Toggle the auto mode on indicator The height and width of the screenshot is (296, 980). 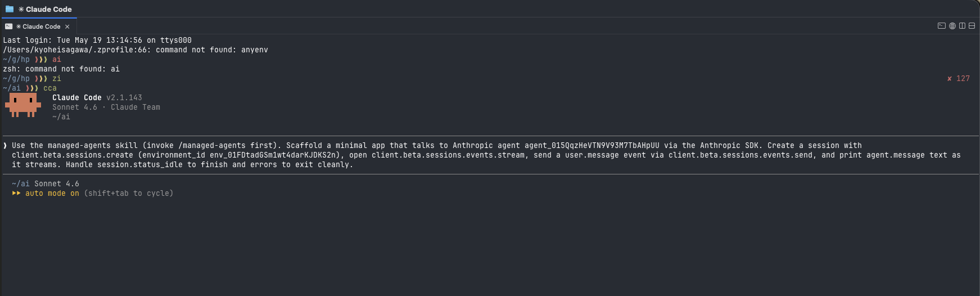52,193
